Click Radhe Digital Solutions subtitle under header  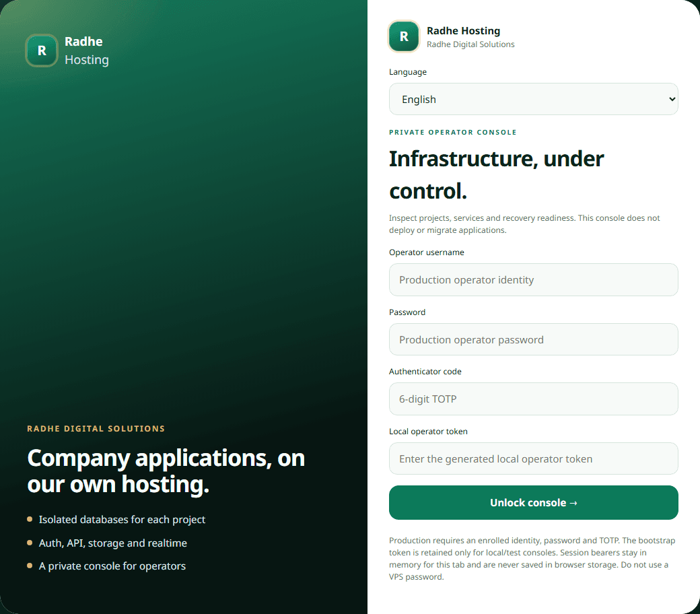[x=470, y=44]
